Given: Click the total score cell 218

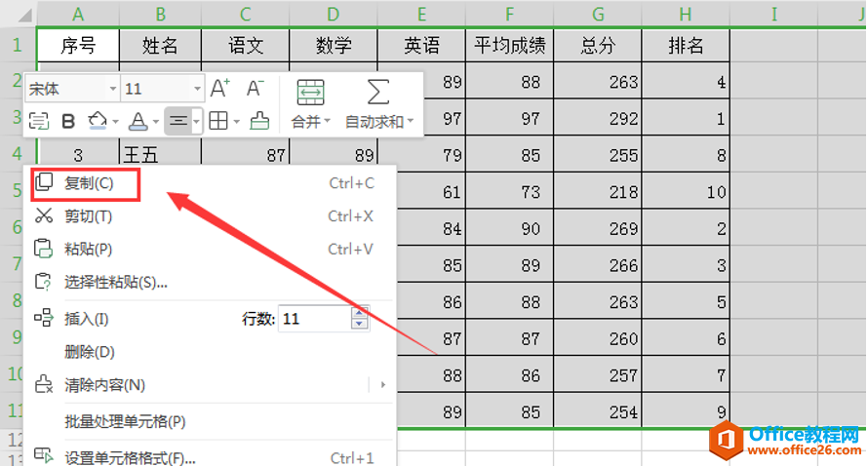Looking at the screenshot, I should (x=598, y=191).
